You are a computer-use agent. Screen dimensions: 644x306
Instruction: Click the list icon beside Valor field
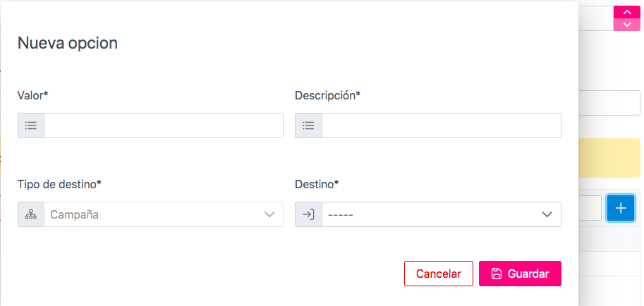[31, 126]
